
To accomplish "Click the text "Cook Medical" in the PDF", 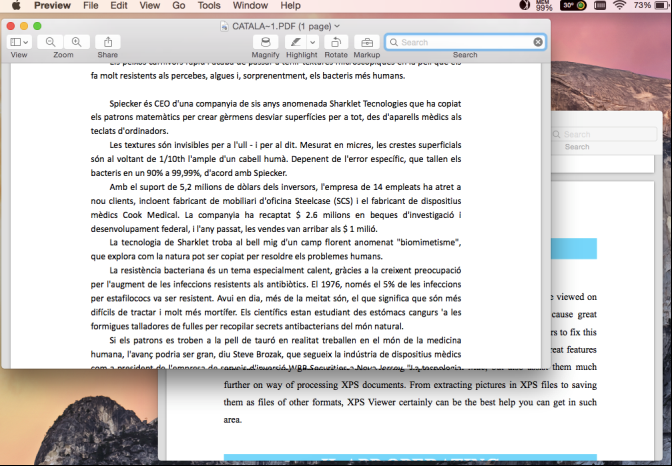I will coord(150,214).
